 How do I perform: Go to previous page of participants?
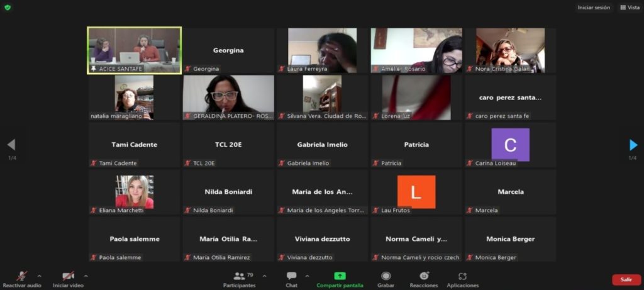(x=11, y=145)
